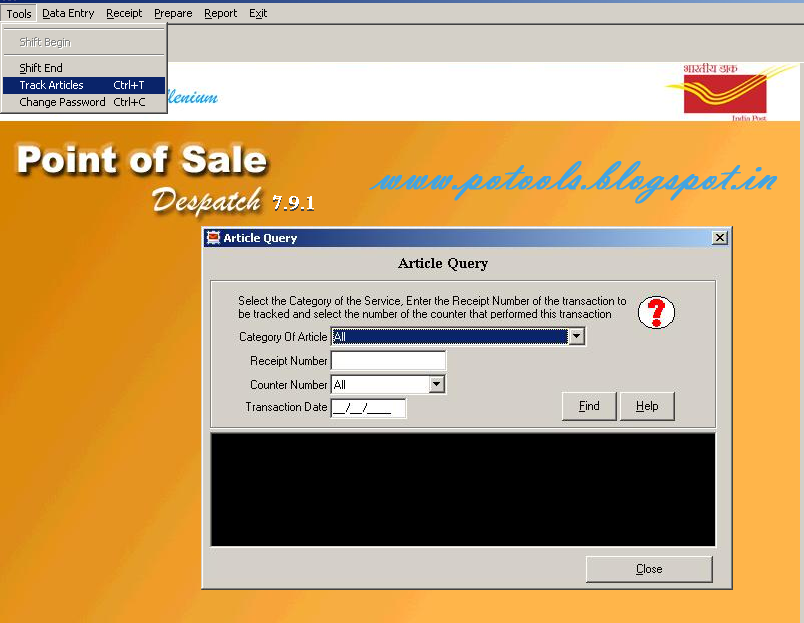Click the Find button
The height and width of the screenshot is (623, 804).
[589, 406]
